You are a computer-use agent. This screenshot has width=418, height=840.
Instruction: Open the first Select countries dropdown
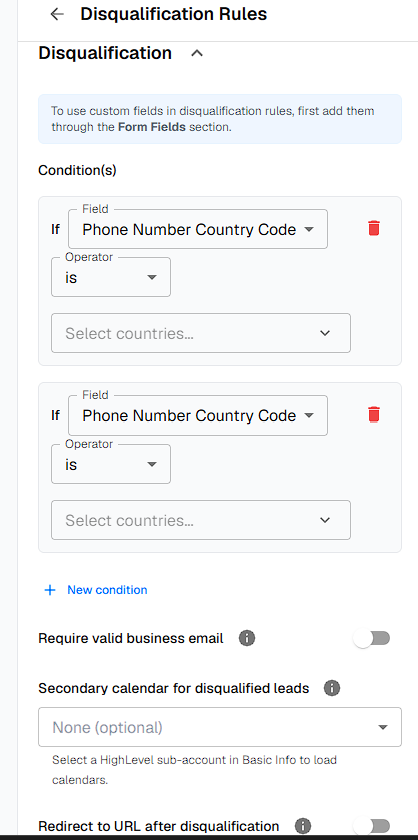pyautogui.click(x=201, y=333)
